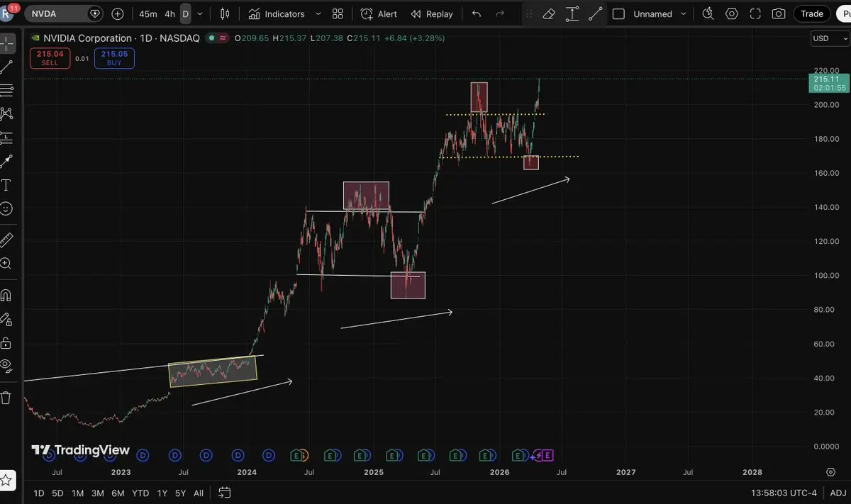Create an Alert
Viewport: 851px width, 504px height.
[379, 13]
